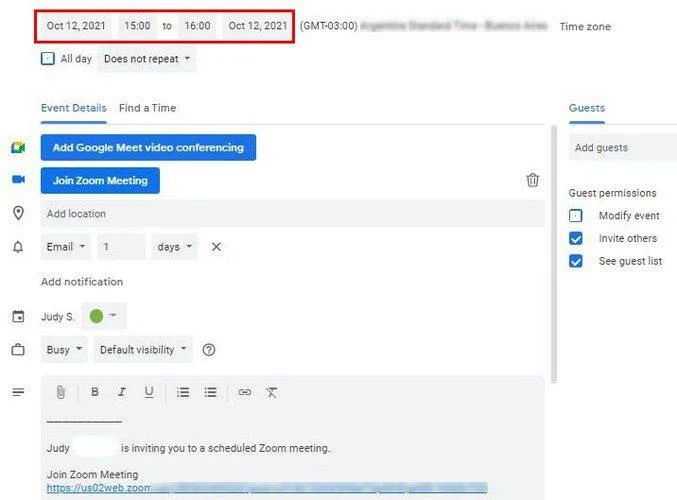This screenshot has width=677, height=500.
Task: Click the event details vertical scrollbar
Action: point(554,254)
